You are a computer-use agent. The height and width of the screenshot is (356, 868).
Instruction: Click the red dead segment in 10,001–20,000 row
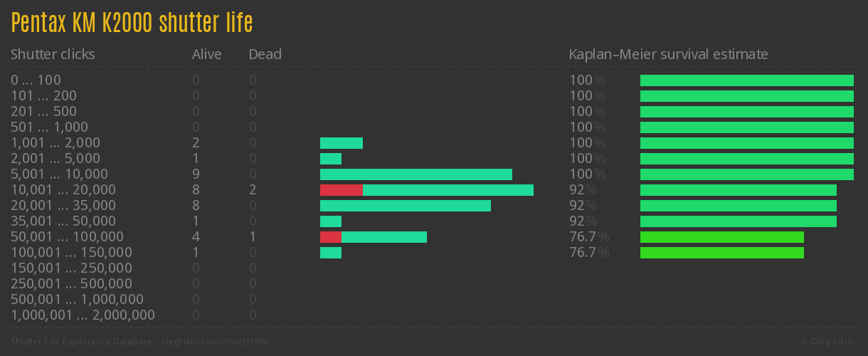tap(341, 190)
